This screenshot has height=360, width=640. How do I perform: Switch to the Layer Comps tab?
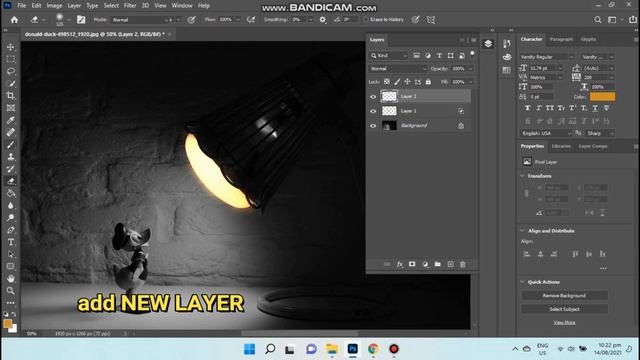[593, 146]
